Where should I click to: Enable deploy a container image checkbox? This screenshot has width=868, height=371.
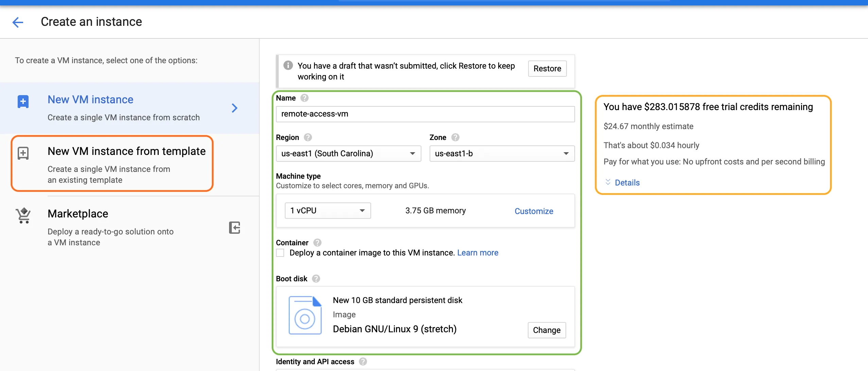pos(280,253)
